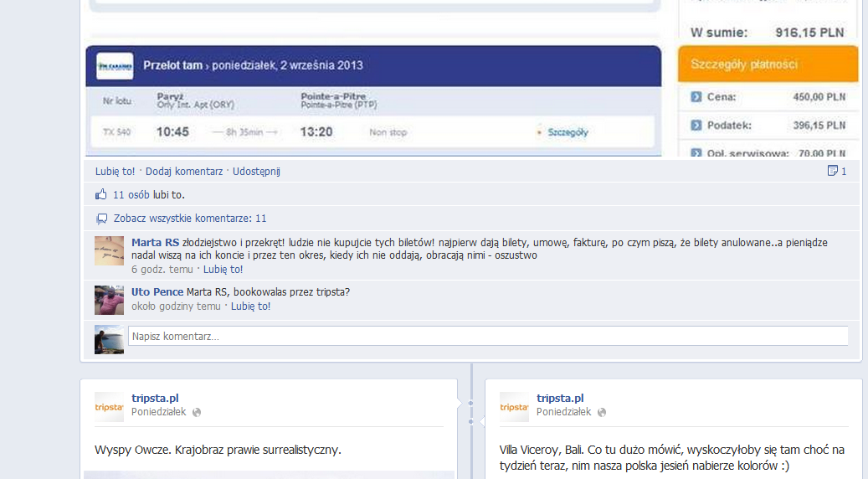Open Marta RS profile picture
The height and width of the screenshot is (479, 868).
[109, 251]
